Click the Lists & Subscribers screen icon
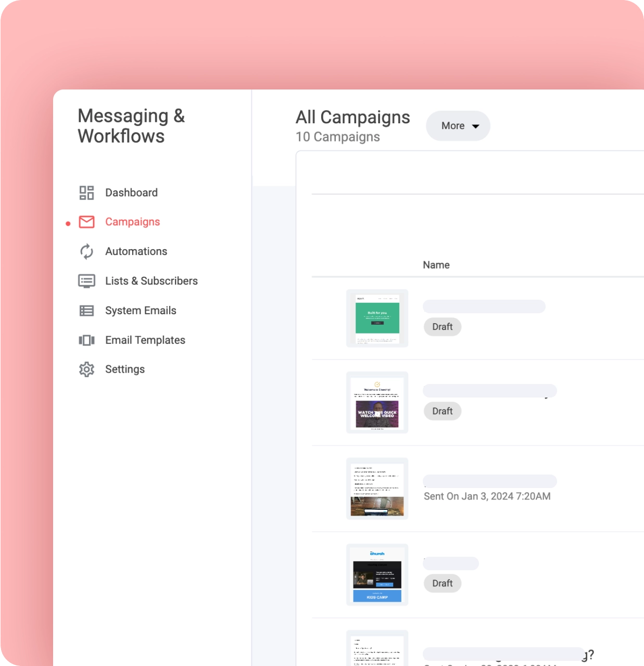Screen dimensions: 644x666 pyautogui.click(x=86, y=281)
